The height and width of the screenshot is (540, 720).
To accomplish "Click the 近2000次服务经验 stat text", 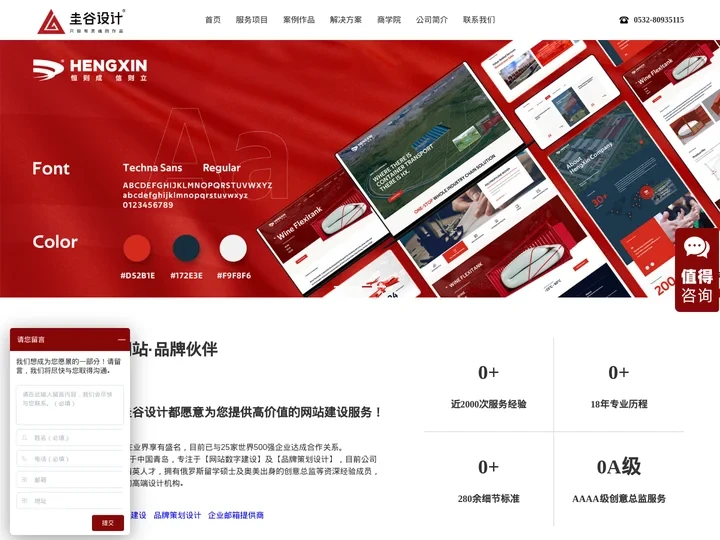I will 489,404.
